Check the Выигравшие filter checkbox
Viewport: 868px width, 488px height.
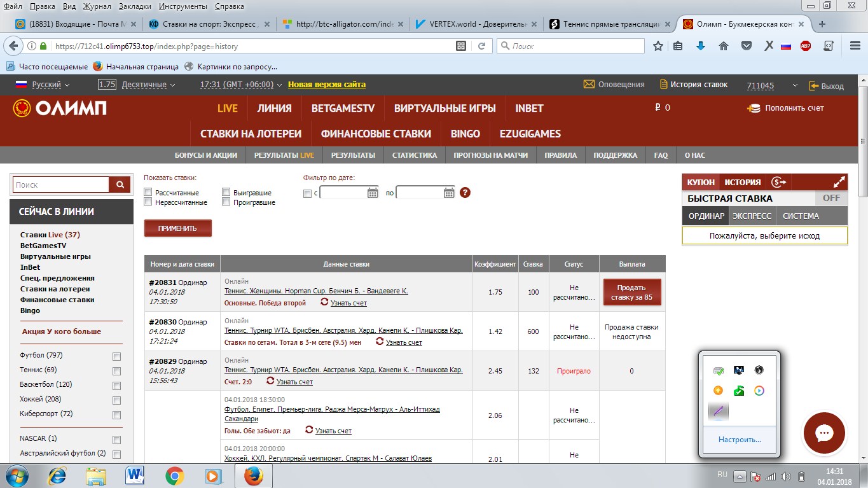[x=226, y=192]
